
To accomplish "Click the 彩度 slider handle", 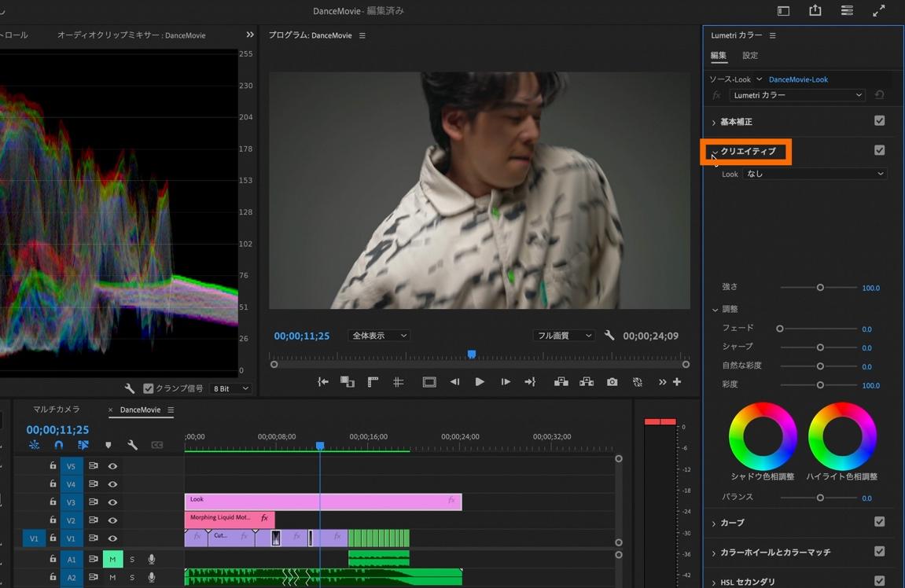I will tap(820, 385).
